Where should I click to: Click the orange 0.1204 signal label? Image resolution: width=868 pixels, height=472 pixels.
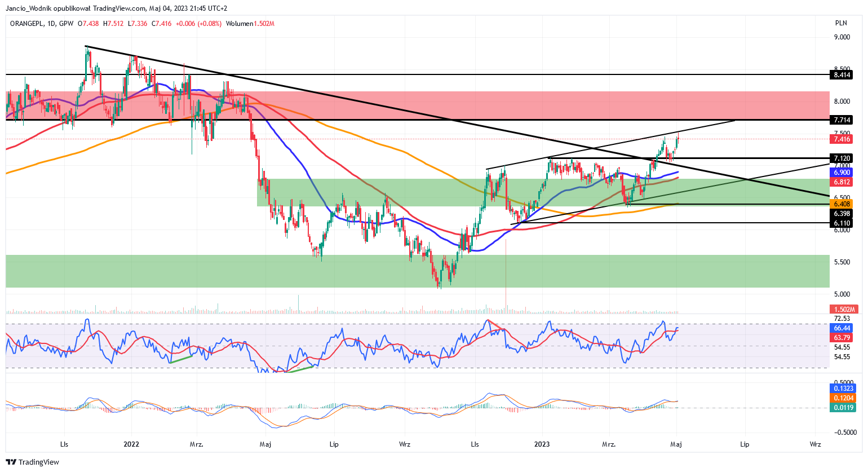point(844,398)
